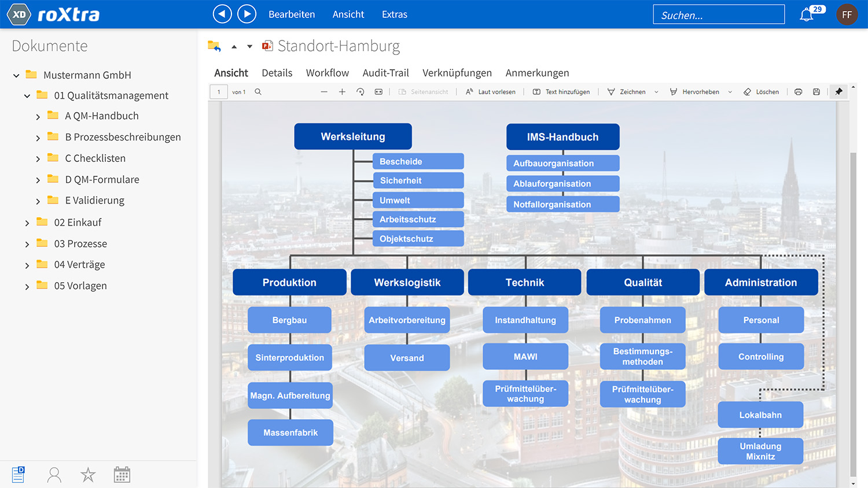
Task: Switch to the Verknüpfungen tab
Action: (457, 73)
